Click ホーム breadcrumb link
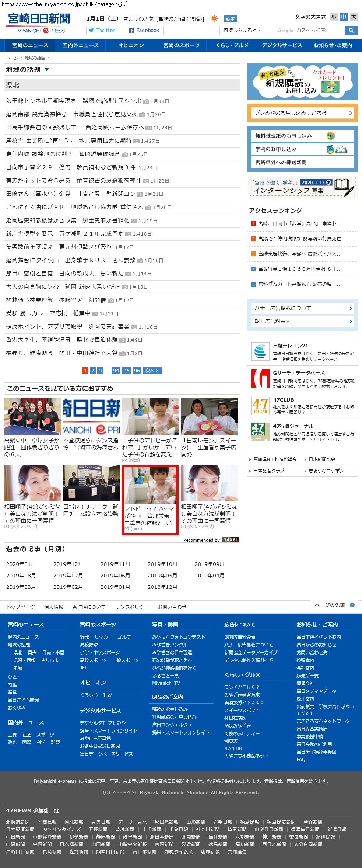The width and height of the screenshot is (362, 868). 12,58
